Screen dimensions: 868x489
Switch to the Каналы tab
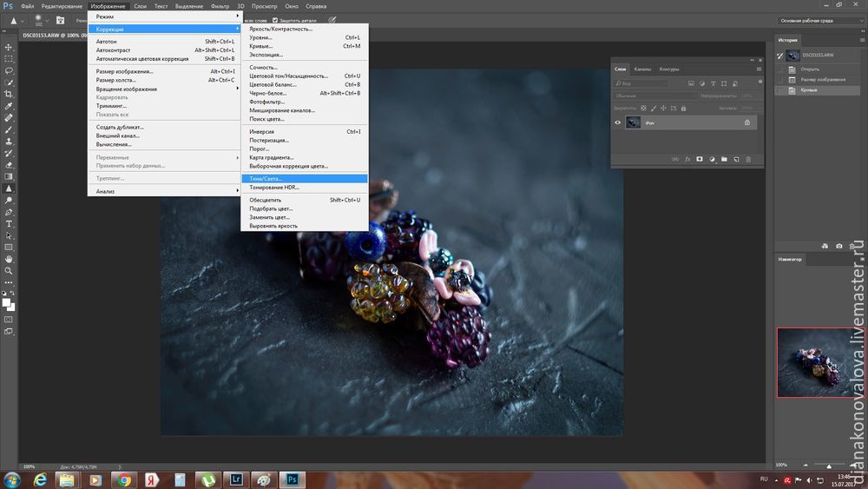pyautogui.click(x=642, y=69)
